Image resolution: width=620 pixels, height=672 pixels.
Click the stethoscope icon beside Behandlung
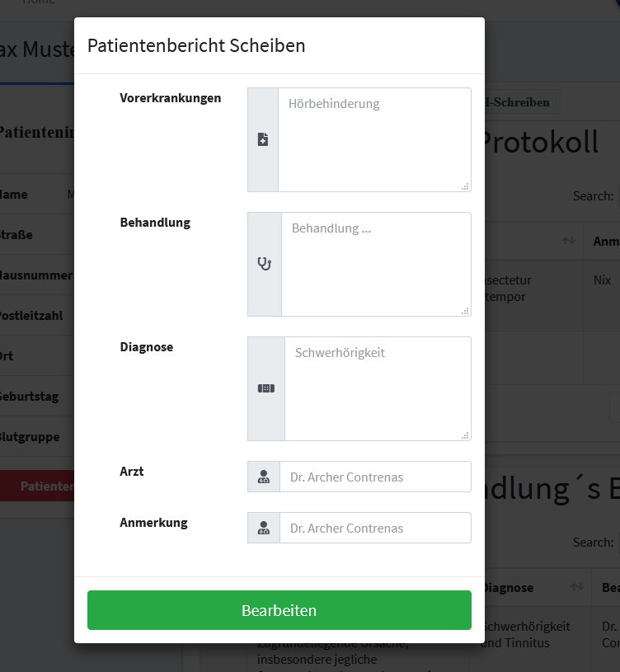pyautogui.click(x=265, y=264)
